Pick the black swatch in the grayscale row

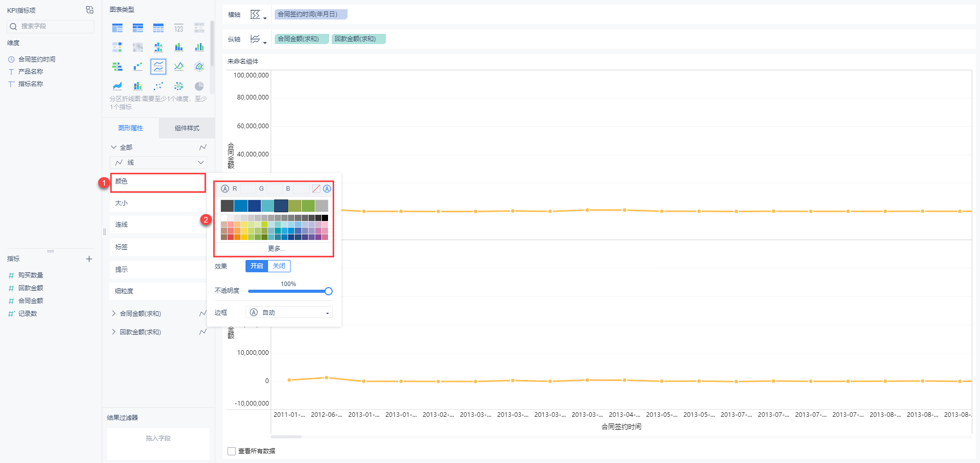pyautogui.click(x=325, y=218)
